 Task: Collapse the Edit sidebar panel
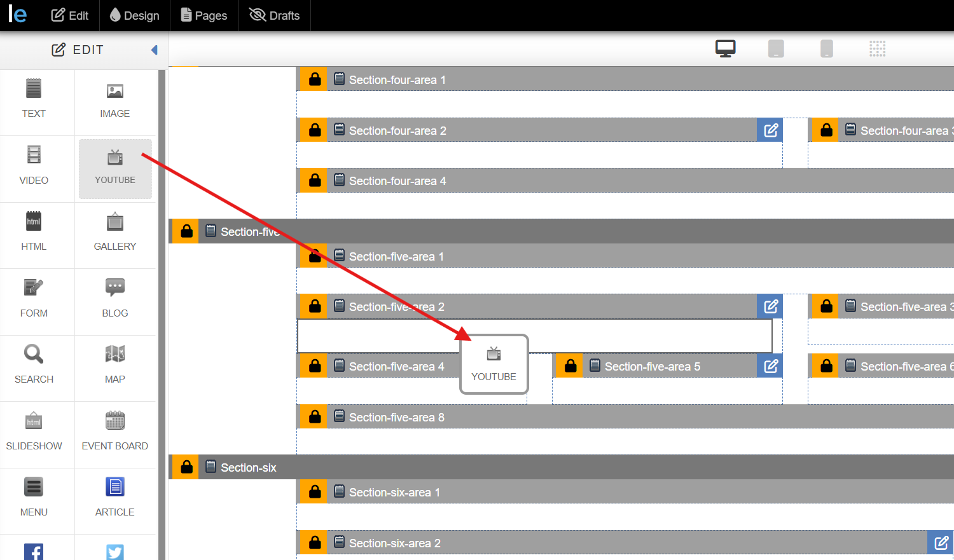click(x=154, y=50)
